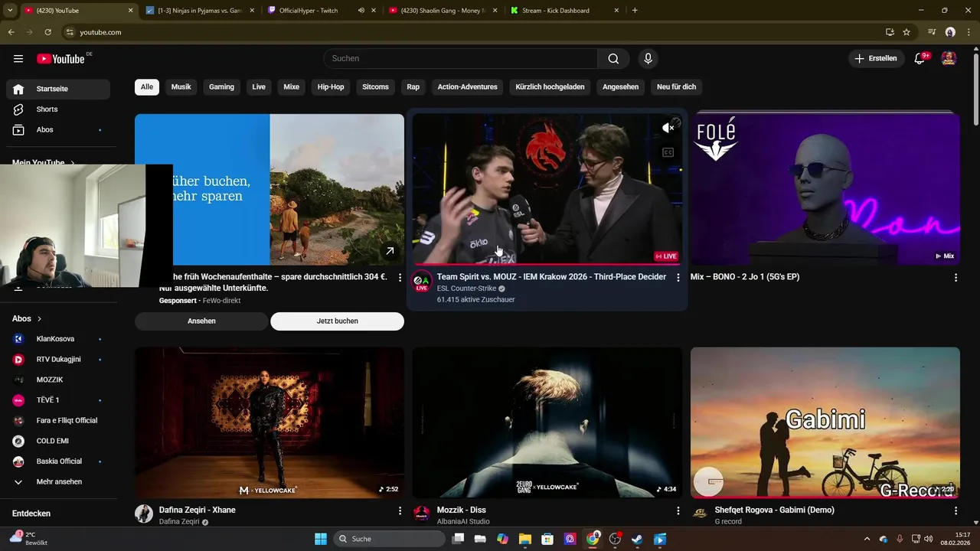Open a new browser tab
Image resolution: width=980 pixels, height=551 pixels.
635,11
